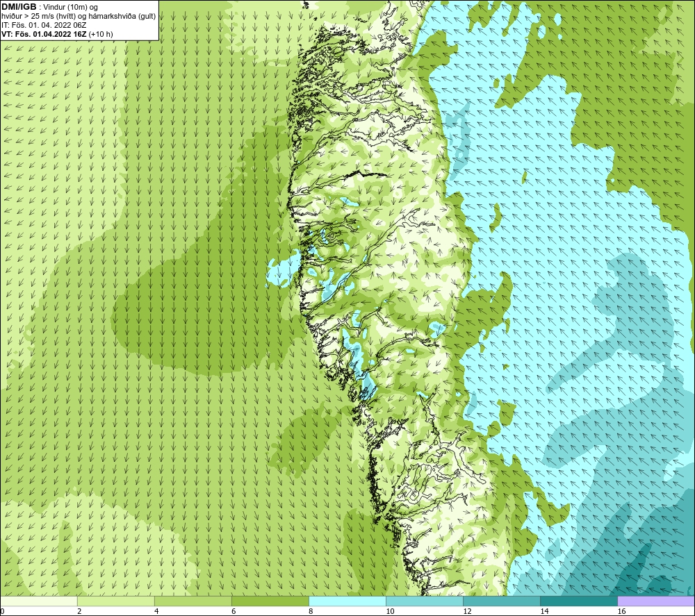Image resolution: width=695 pixels, height=616 pixels.
Task: Click the legend scale label '2'
Action: tap(79, 612)
